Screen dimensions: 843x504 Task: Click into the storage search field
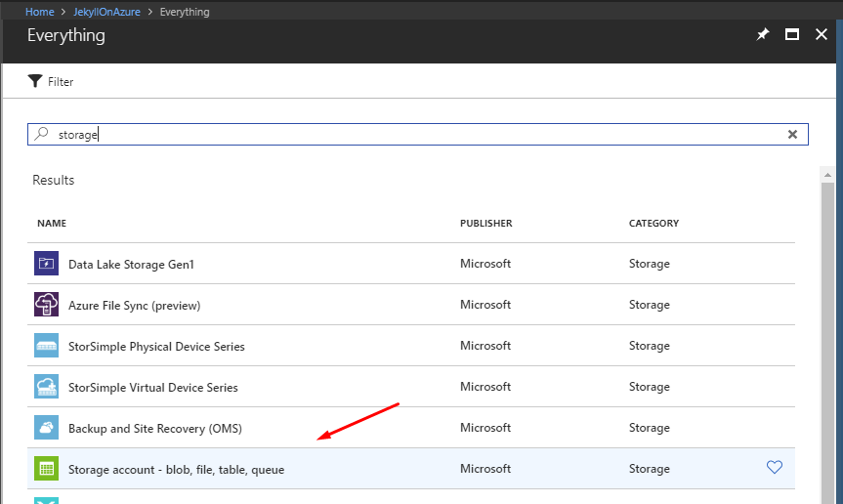coord(418,135)
